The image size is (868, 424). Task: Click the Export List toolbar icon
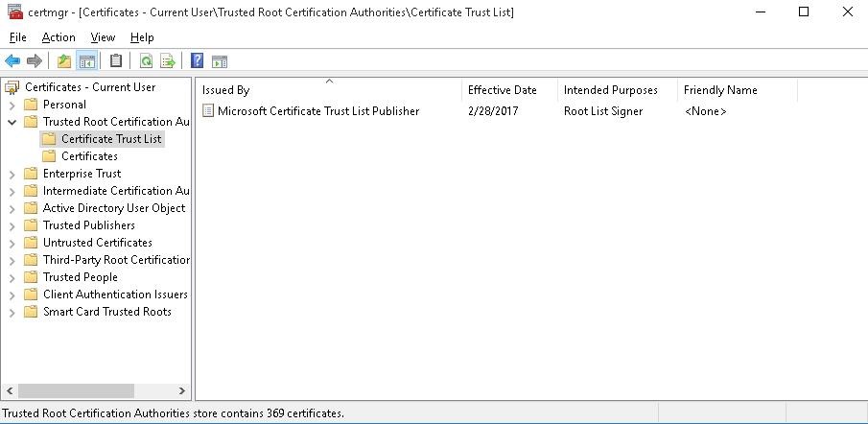click(168, 61)
